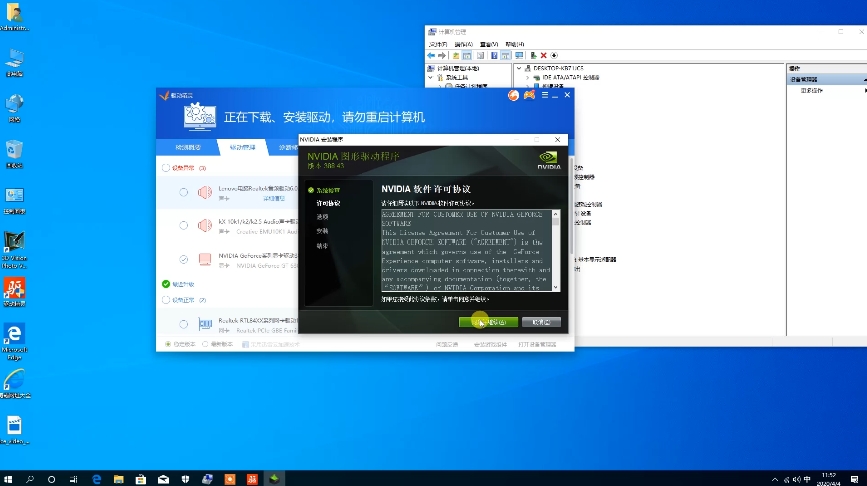Click the speaker icon of the Lenovo Realtek row
The width and height of the screenshot is (867, 486).
point(205,192)
